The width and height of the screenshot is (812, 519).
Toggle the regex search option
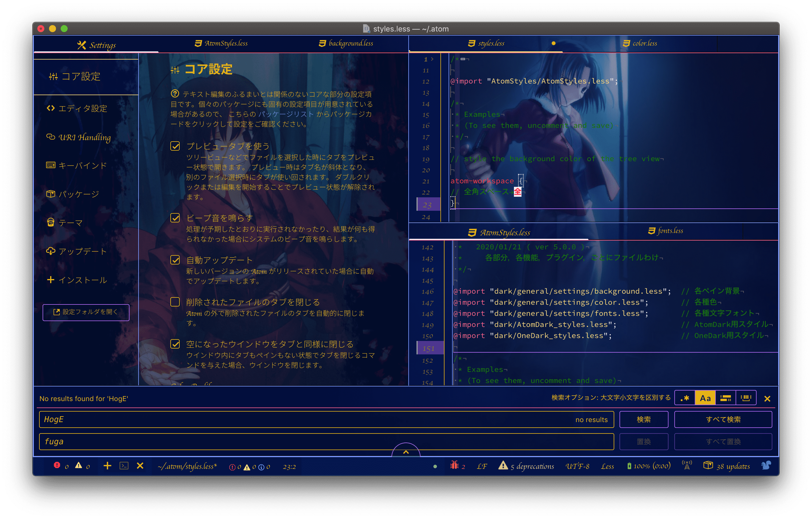pyautogui.click(x=685, y=398)
